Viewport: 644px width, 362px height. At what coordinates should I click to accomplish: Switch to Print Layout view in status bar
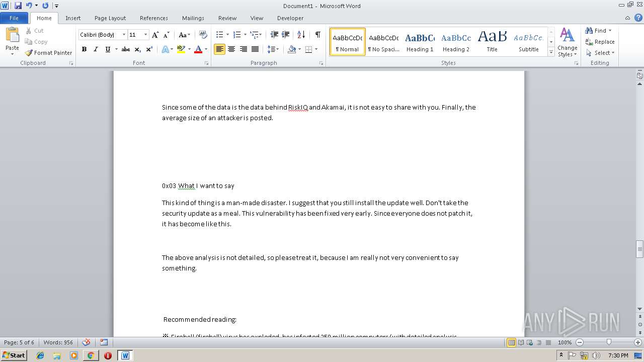[x=511, y=342]
